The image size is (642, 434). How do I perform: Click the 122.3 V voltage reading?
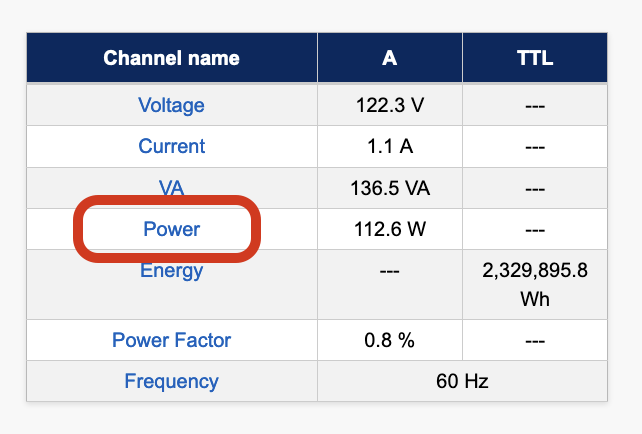pos(390,105)
